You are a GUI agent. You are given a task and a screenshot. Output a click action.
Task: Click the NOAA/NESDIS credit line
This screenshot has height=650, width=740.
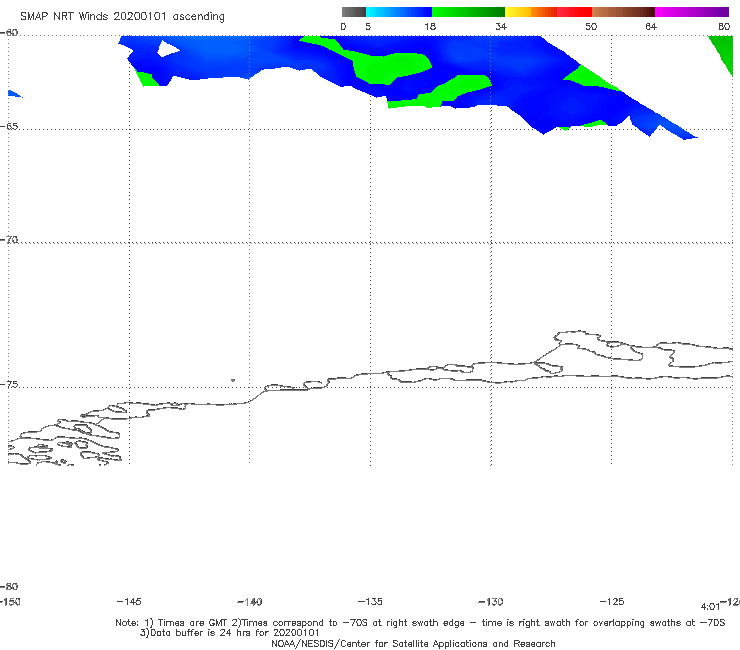(x=413, y=643)
